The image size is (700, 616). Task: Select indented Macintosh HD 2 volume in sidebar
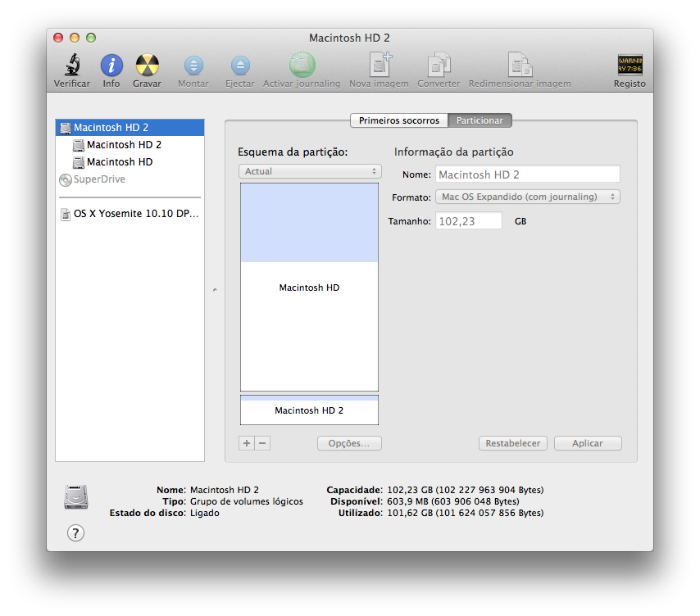[x=130, y=144]
